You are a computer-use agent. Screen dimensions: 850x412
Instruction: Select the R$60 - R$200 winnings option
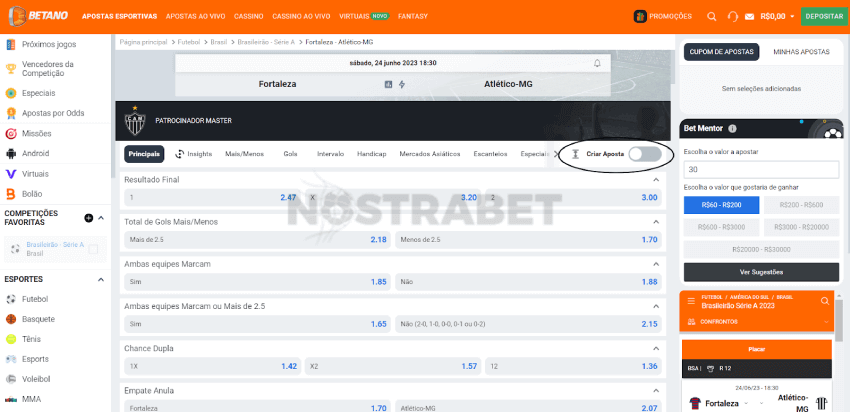click(x=721, y=205)
